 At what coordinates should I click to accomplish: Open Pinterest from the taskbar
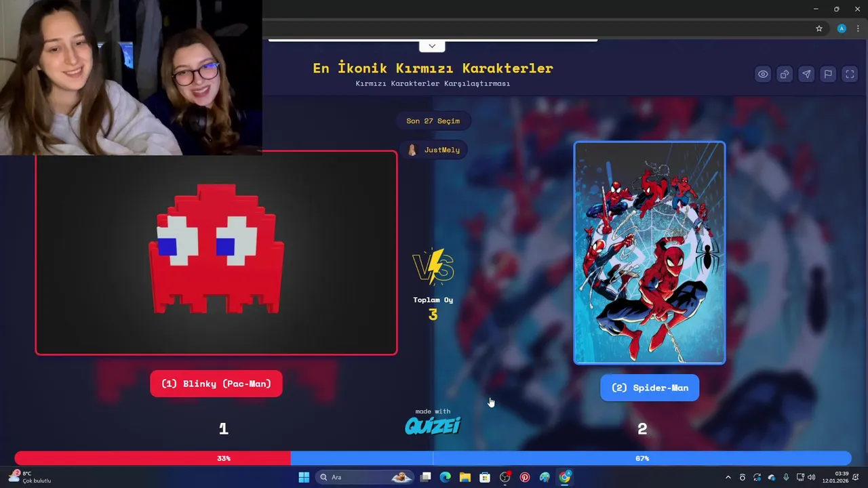525,477
